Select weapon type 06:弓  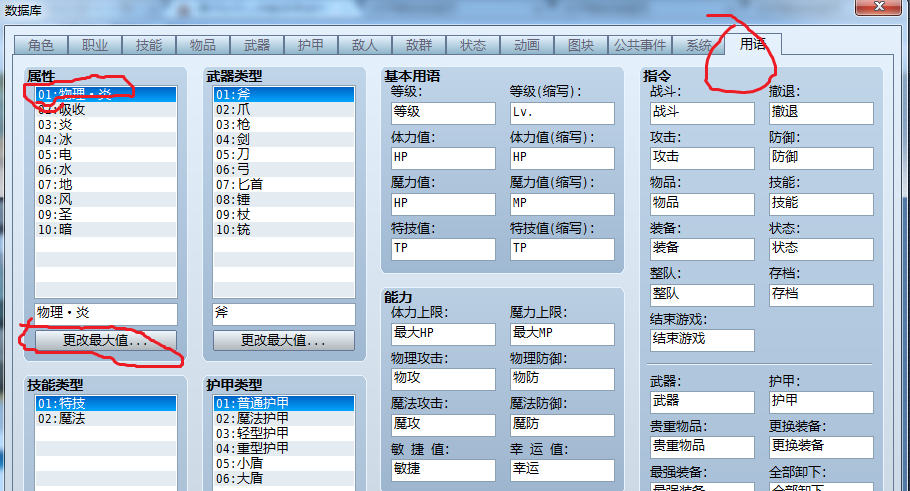click(x=284, y=169)
